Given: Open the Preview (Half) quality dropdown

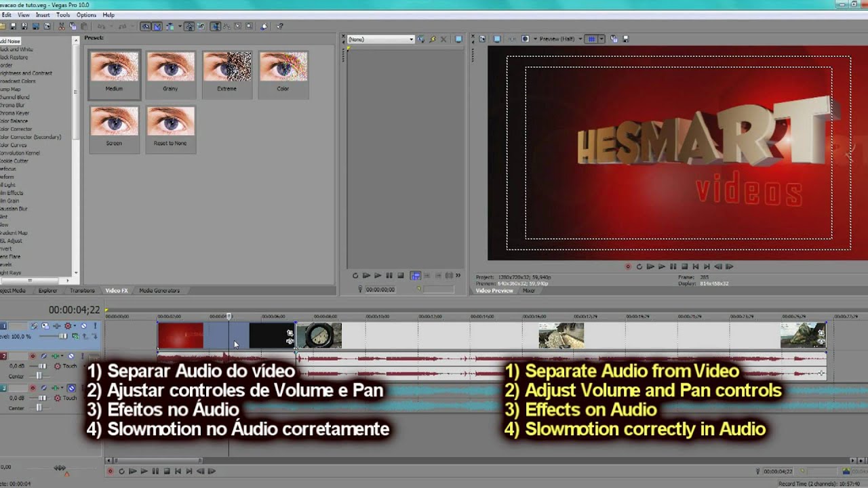Looking at the screenshot, I should [561, 39].
